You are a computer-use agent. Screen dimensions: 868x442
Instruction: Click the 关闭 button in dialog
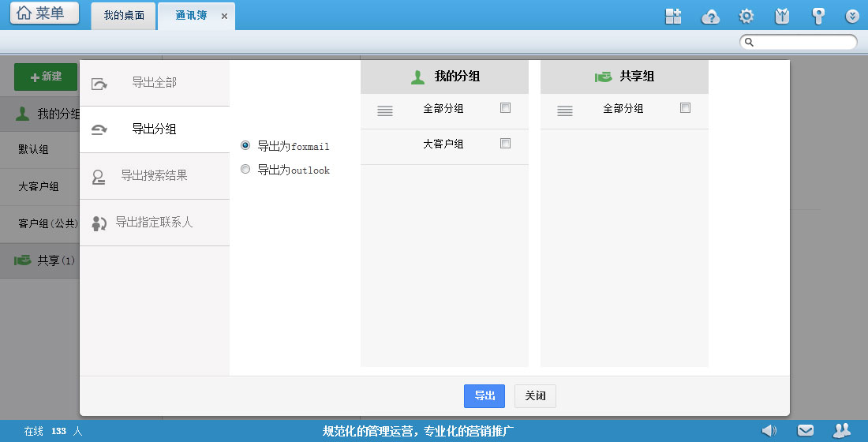[535, 396]
